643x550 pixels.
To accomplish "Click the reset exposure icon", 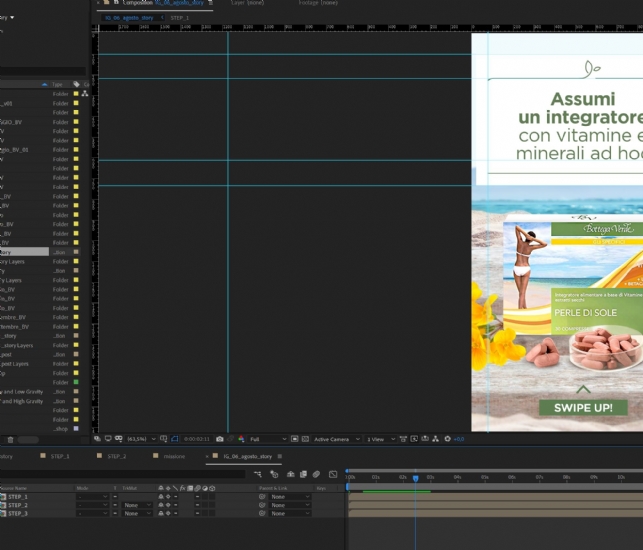I will [447, 439].
